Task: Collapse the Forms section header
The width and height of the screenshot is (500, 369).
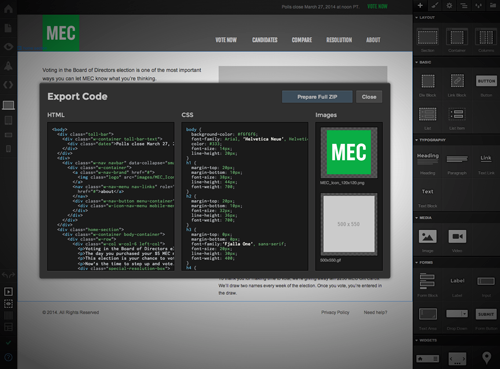Action: pos(424,263)
